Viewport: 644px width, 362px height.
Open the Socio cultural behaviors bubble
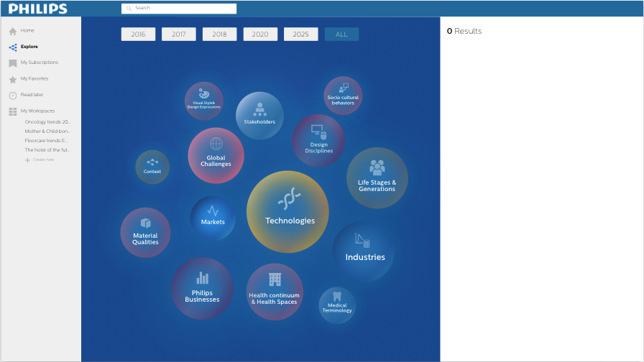343,96
